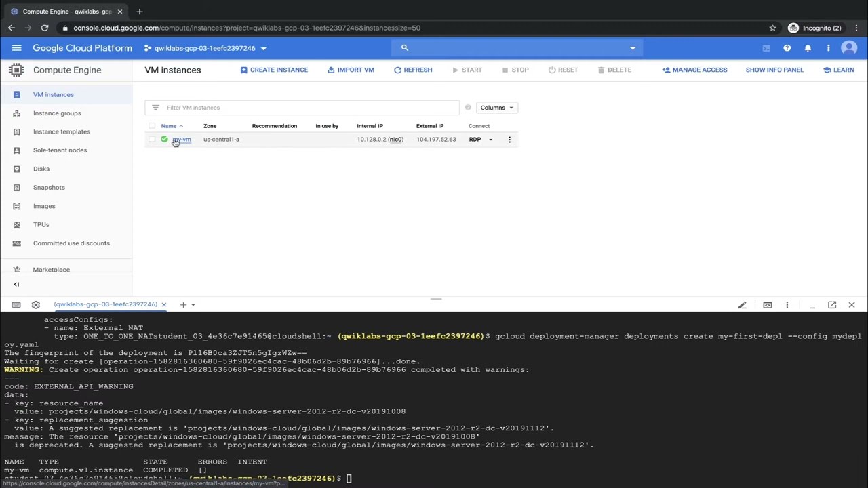
Task: Open a new browser tab
Action: click(x=140, y=12)
